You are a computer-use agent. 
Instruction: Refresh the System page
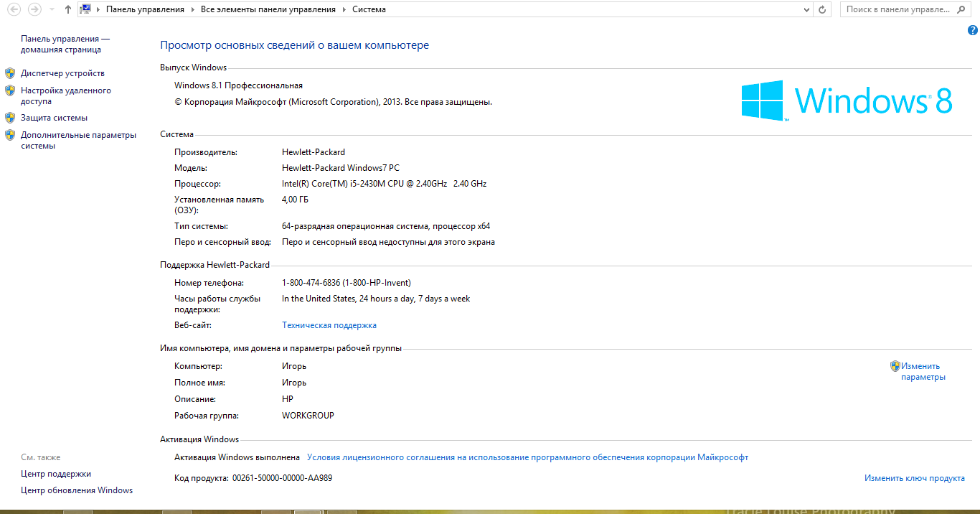click(x=822, y=9)
